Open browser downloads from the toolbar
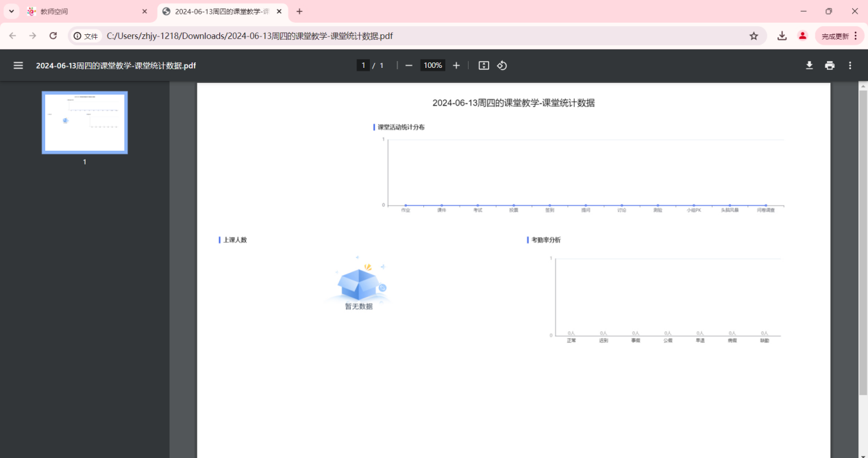Viewport: 868px width, 458px height. [x=782, y=35]
